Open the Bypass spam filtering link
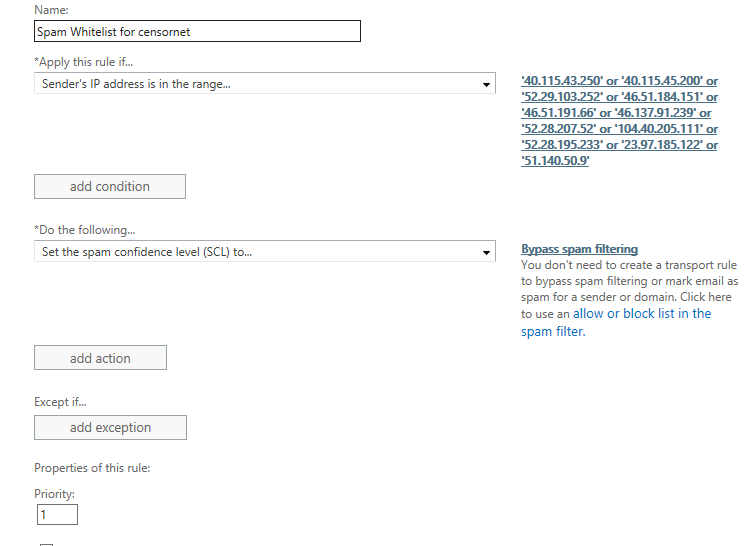750x546 pixels. [579, 249]
